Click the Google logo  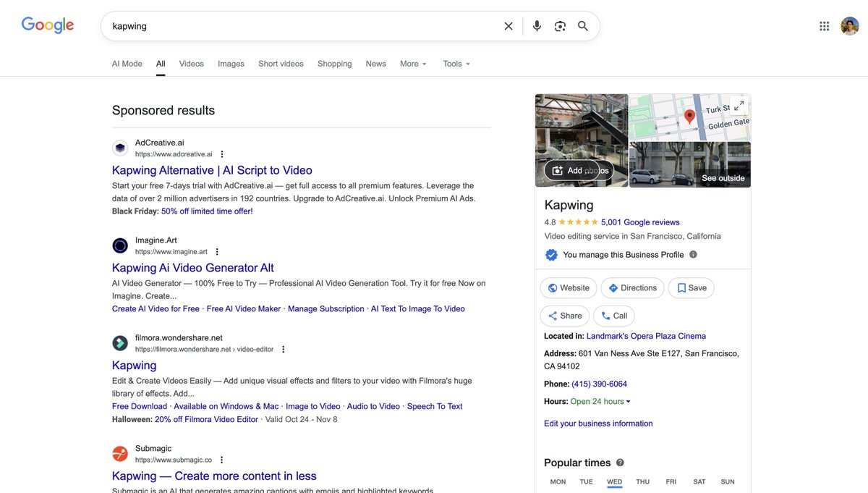click(x=48, y=25)
